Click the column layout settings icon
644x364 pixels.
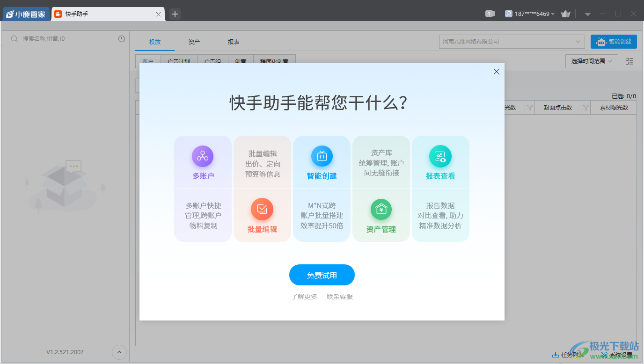click(629, 61)
